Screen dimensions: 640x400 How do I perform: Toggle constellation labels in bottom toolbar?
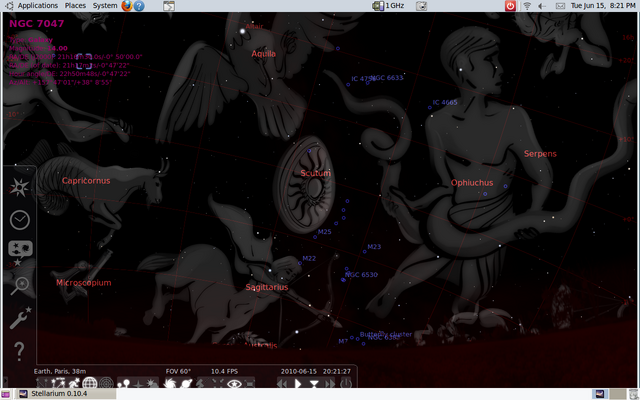click(x=58, y=383)
